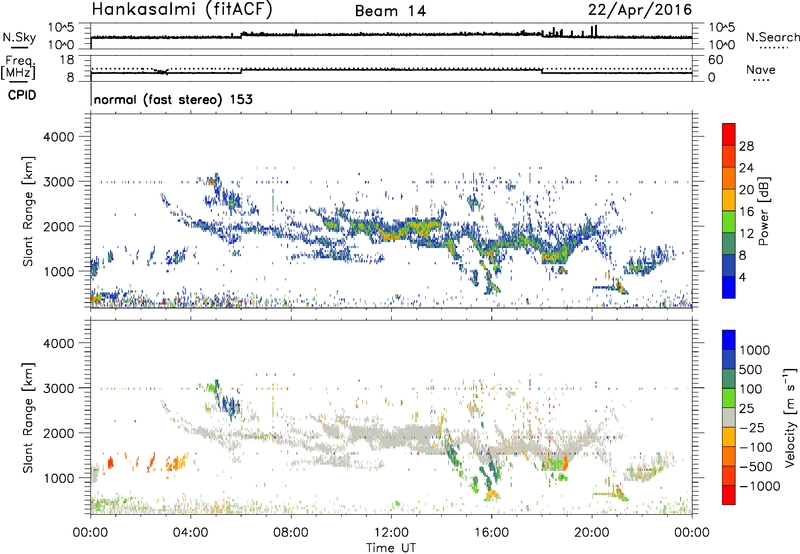This screenshot has height=554, width=800.
Task: Click the "4" tick on Power colorbar
Action: [742, 277]
